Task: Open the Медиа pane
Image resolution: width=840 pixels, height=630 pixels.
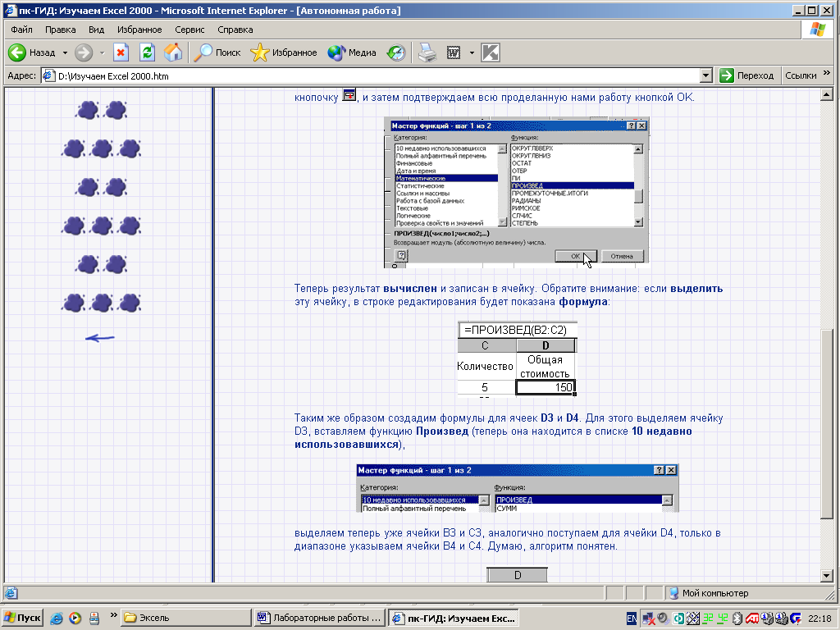Action: [x=352, y=52]
